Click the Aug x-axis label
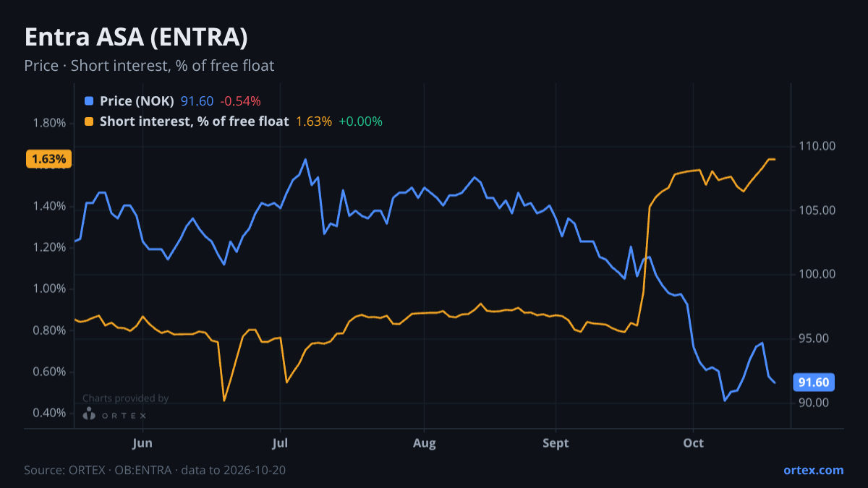This screenshot has width=868, height=488. pyautogui.click(x=425, y=443)
